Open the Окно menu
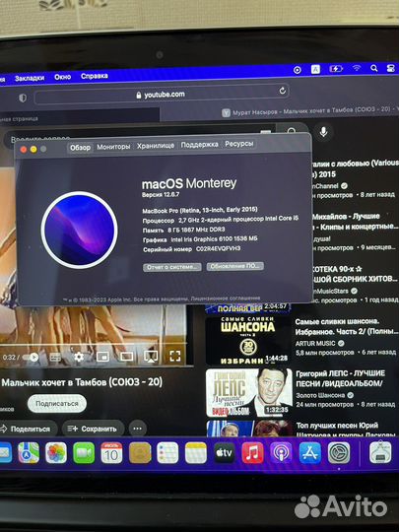Viewport: 399px width, 532px height. 63,77
